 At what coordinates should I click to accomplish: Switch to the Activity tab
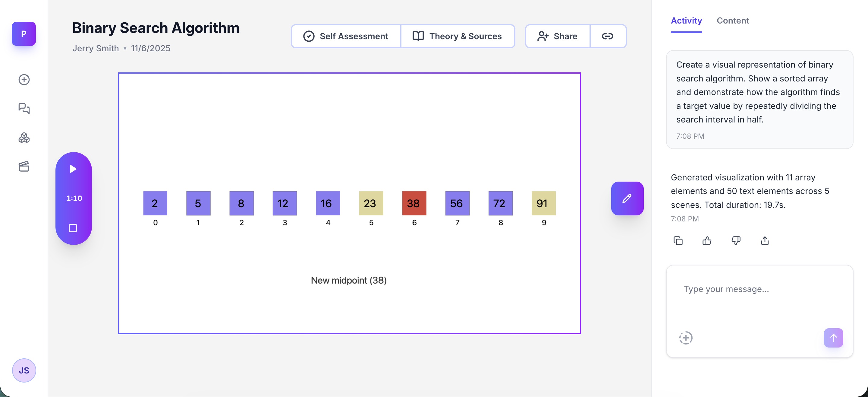[x=686, y=21]
